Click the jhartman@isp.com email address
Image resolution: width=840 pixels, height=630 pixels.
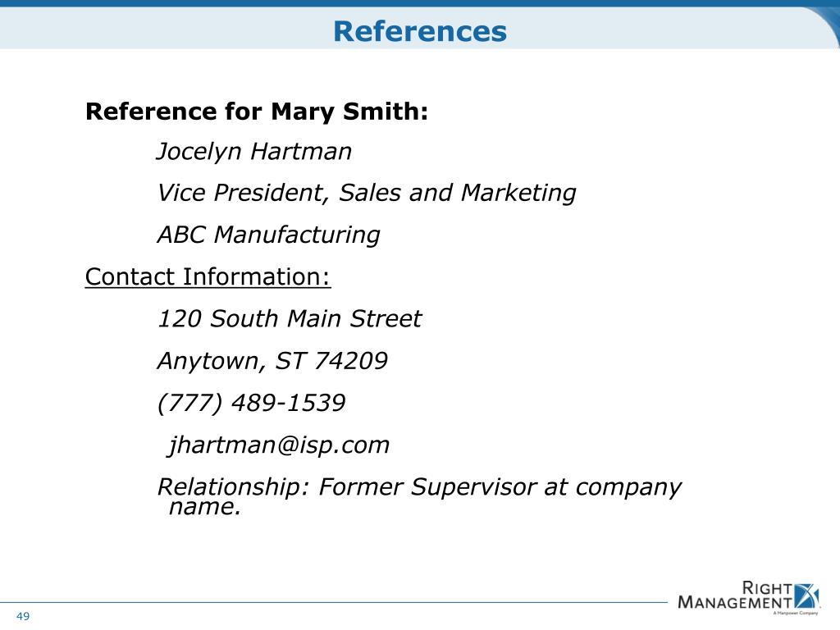coord(279,445)
